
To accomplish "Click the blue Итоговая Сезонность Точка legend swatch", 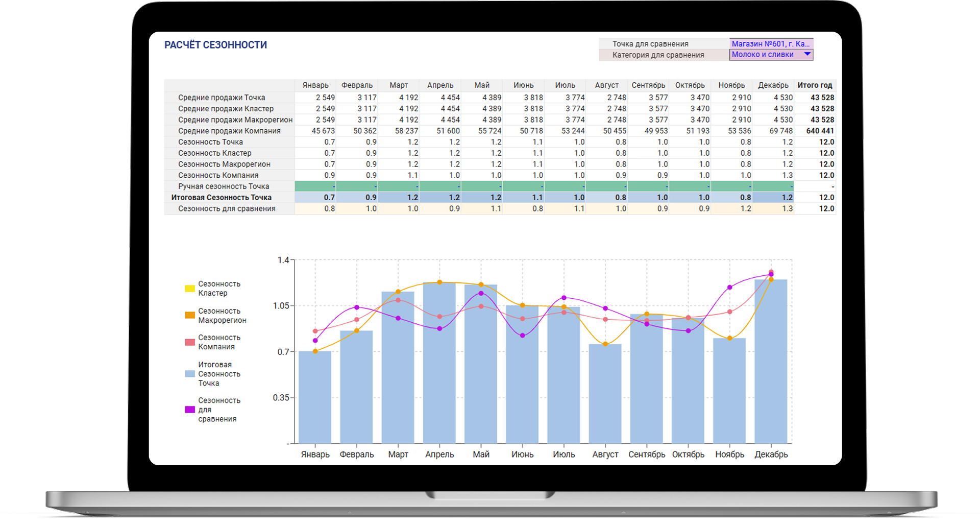I will click(x=190, y=374).
